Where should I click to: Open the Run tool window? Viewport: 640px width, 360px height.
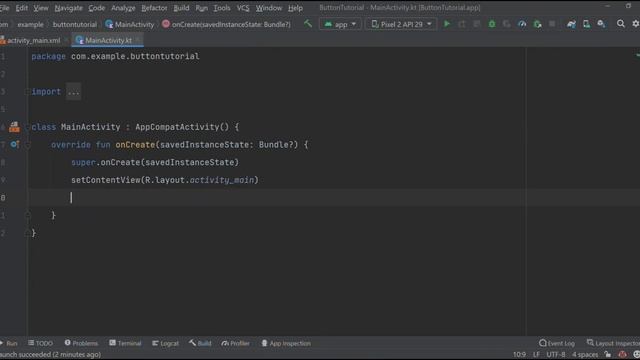pyautogui.click(x=9, y=343)
